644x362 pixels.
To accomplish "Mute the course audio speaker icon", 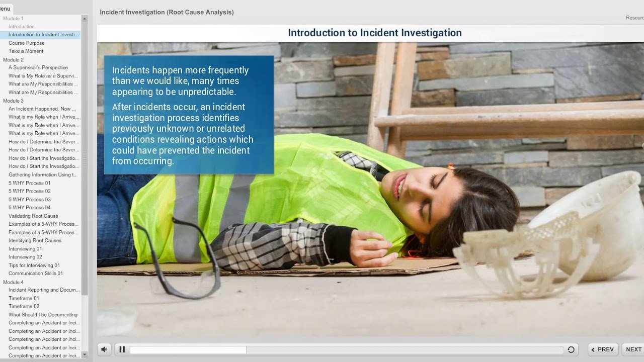I will (x=104, y=349).
